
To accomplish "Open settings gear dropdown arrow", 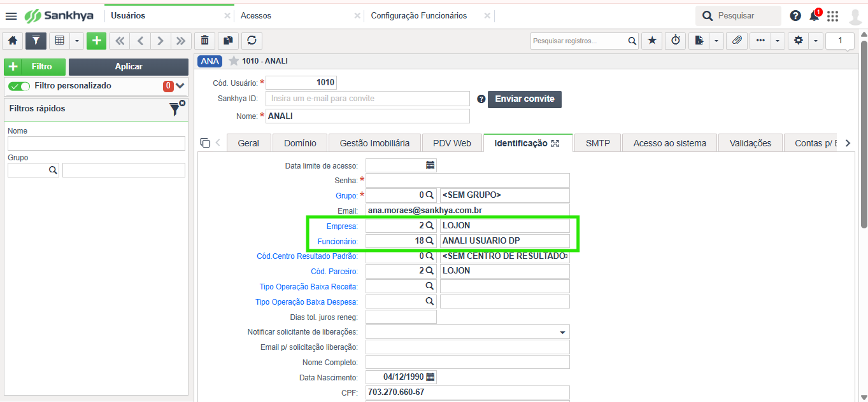I will coord(816,41).
